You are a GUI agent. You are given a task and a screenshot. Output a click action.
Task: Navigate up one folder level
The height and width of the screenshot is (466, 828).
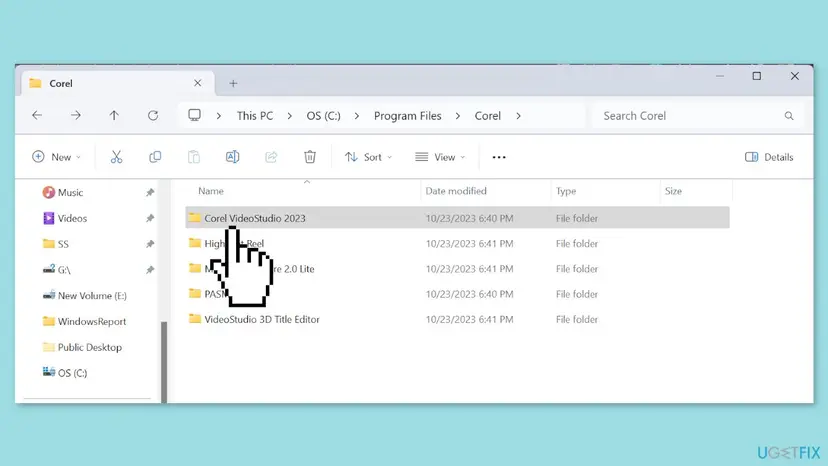coord(114,115)
